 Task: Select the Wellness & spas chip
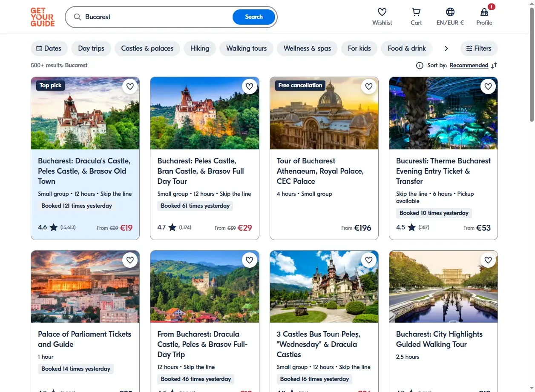(x=307, y=49)
